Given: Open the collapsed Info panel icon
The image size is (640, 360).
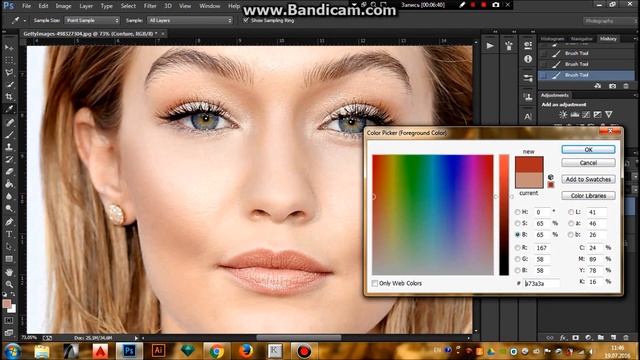Looking at the screenshot, I should tap(528, 59).
